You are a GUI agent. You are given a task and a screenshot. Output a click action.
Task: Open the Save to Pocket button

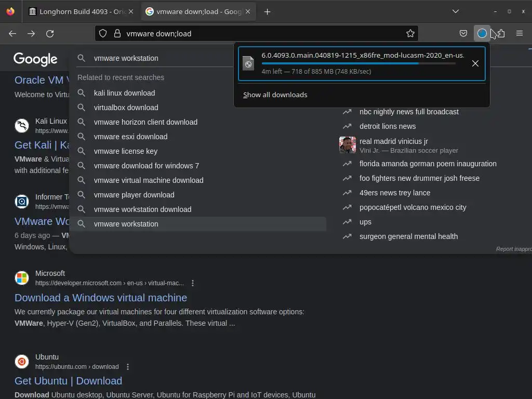pyautogui.click(x=463, y=33)
